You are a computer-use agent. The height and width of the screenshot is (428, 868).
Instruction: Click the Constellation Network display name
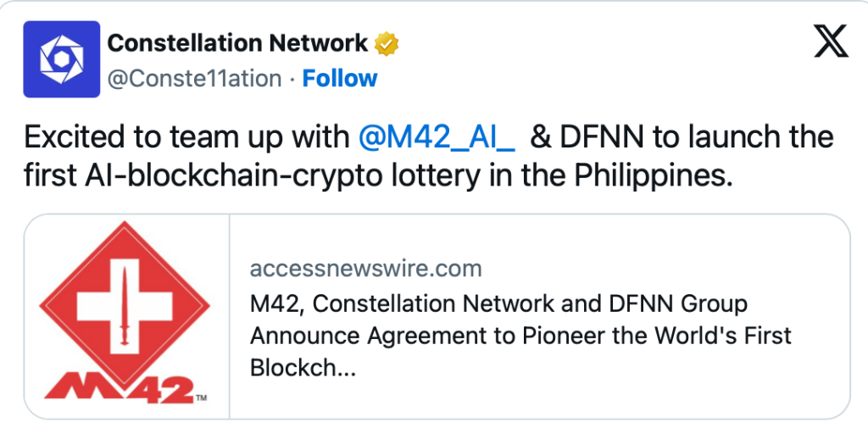237,43
